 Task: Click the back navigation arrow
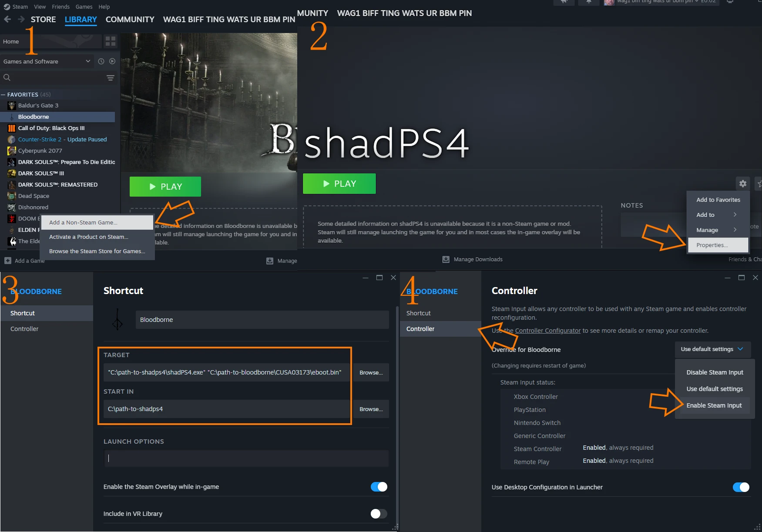[x=7, y=19]
